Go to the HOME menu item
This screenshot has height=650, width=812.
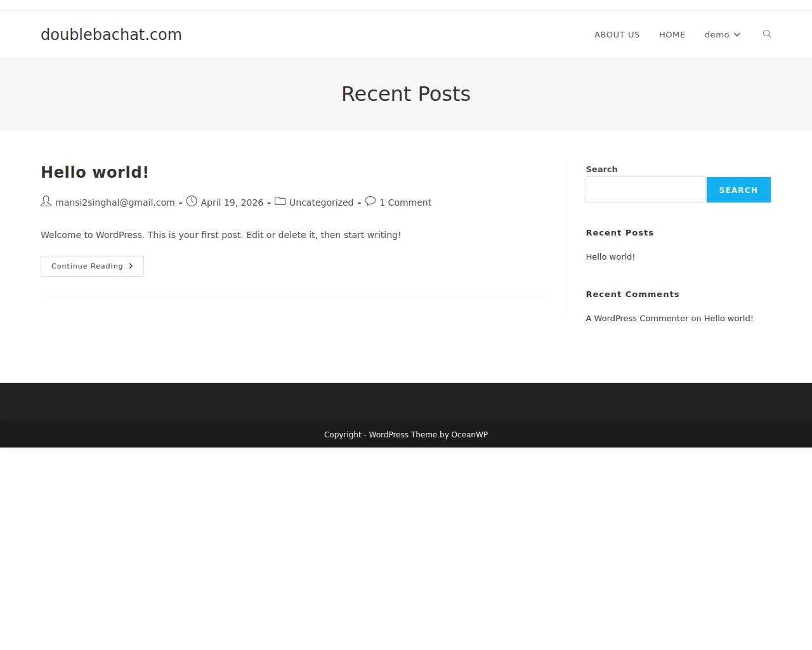(x=672, y=35)
